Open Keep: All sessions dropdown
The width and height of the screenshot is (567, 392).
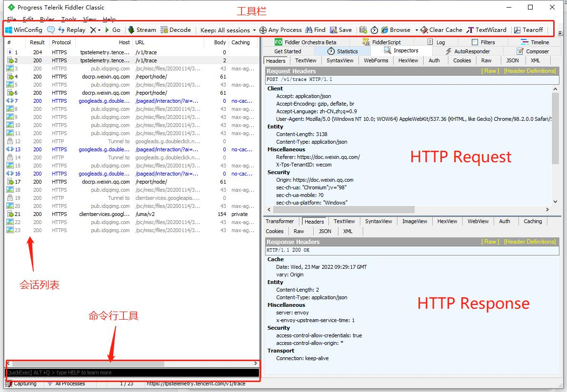(x=228, y=30)
